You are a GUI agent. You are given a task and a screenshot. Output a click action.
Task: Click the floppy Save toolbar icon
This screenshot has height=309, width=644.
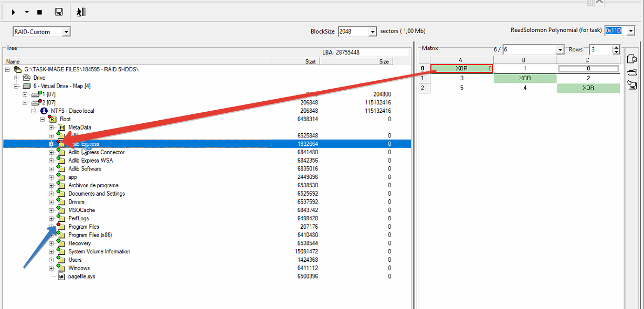[x=59, y=12]
